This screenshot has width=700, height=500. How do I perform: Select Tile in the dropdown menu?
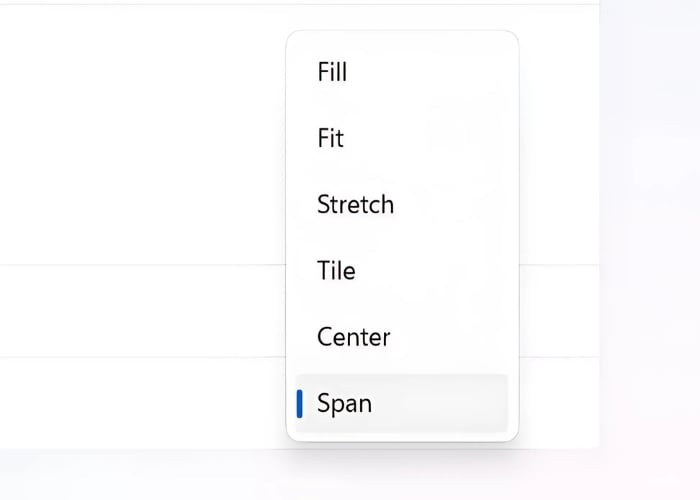336,271
